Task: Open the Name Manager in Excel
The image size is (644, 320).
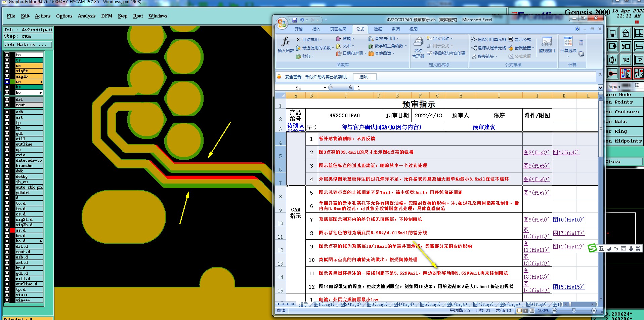Action: [418, 47]
